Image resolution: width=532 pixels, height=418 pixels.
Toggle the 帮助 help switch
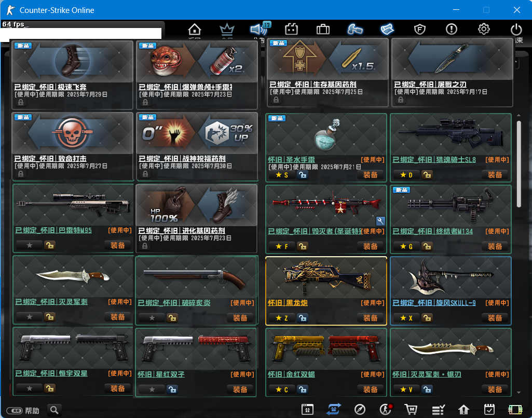pyautogui.click(x=15, y=411)
